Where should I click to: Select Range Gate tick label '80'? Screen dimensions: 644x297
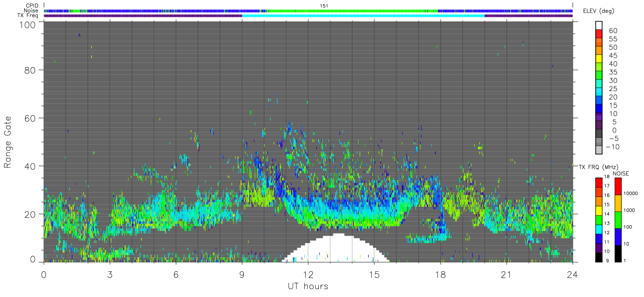30,70
